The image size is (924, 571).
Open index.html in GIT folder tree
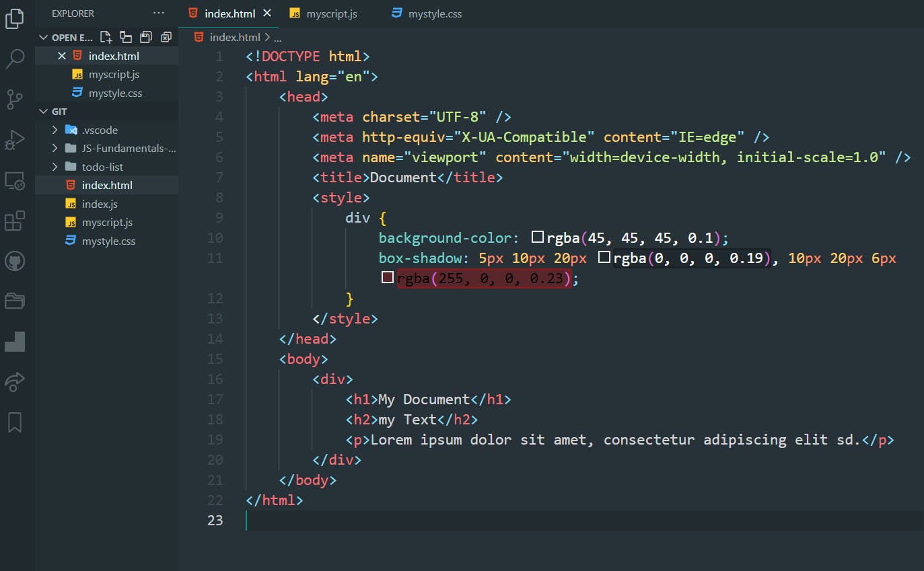(107, 186)
